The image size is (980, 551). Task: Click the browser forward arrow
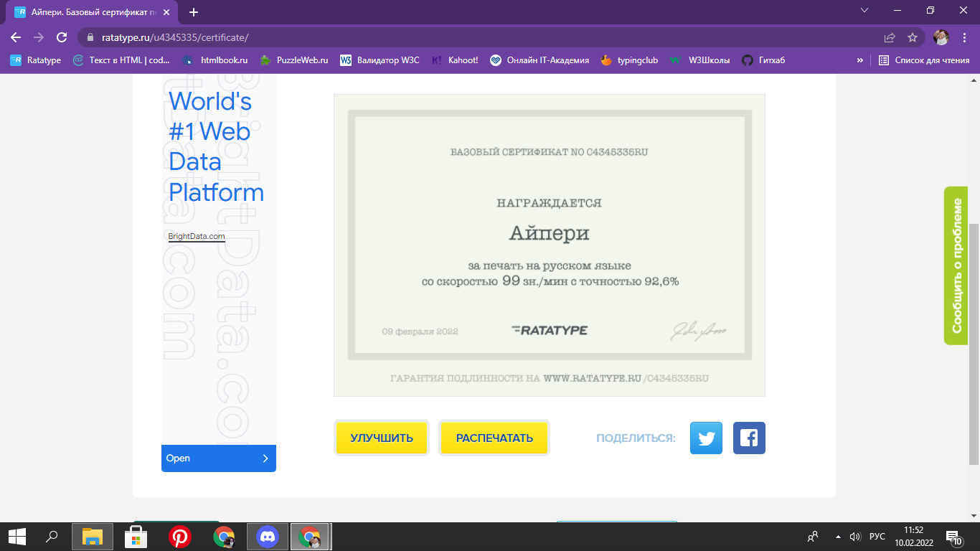click(39, 37)
